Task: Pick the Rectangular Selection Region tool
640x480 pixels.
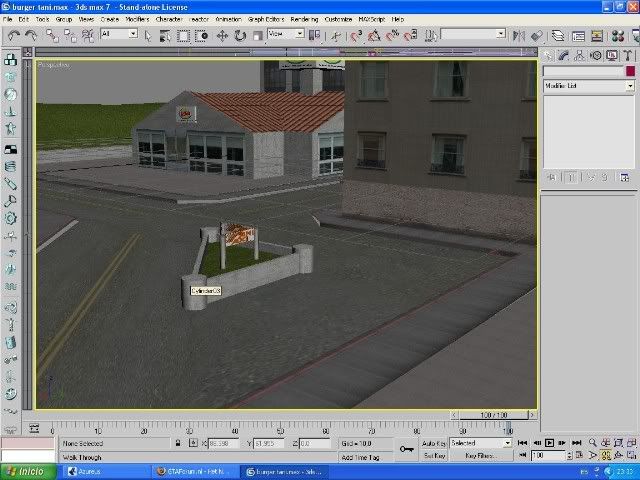Action: point(183,36)
